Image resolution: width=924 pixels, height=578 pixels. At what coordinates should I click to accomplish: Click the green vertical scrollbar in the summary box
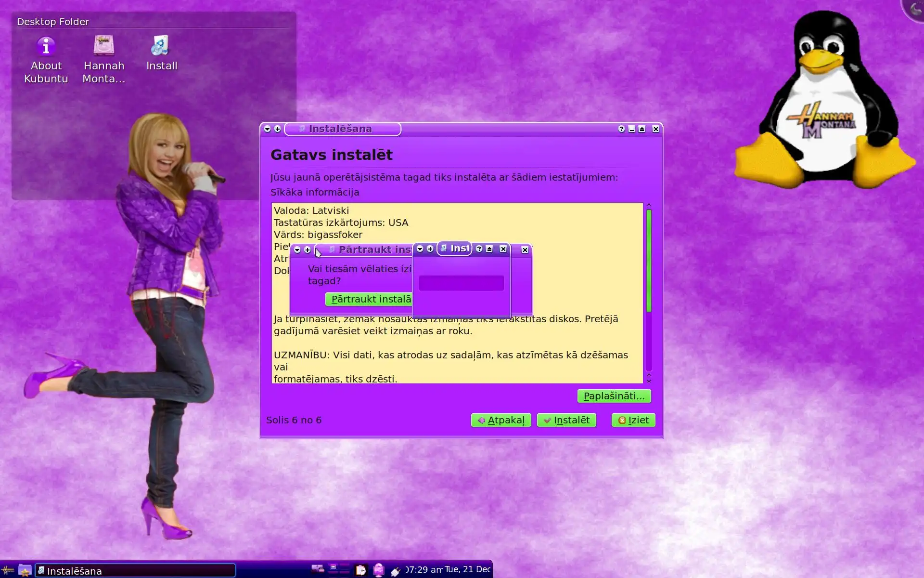[649, 260]
